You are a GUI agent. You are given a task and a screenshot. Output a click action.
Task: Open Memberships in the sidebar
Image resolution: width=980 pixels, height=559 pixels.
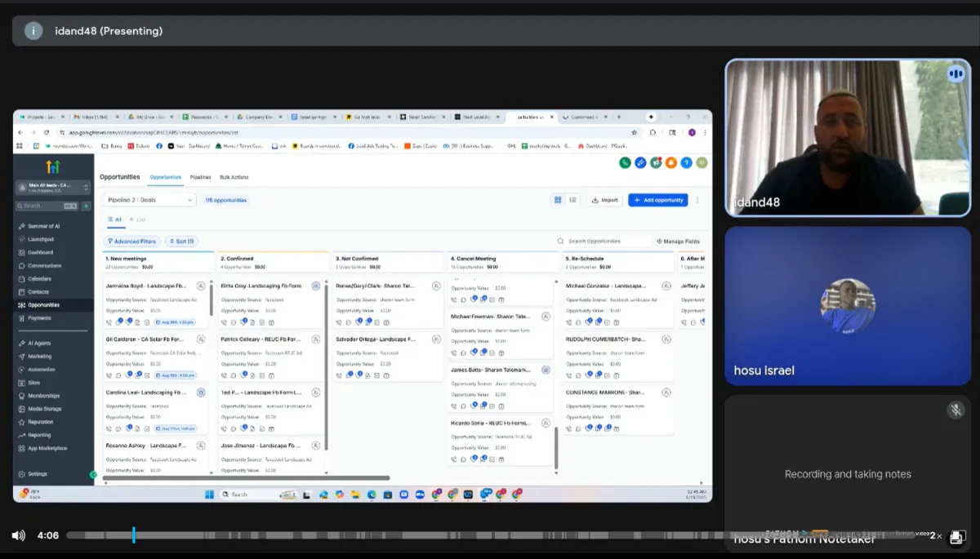tap(43, 396)
